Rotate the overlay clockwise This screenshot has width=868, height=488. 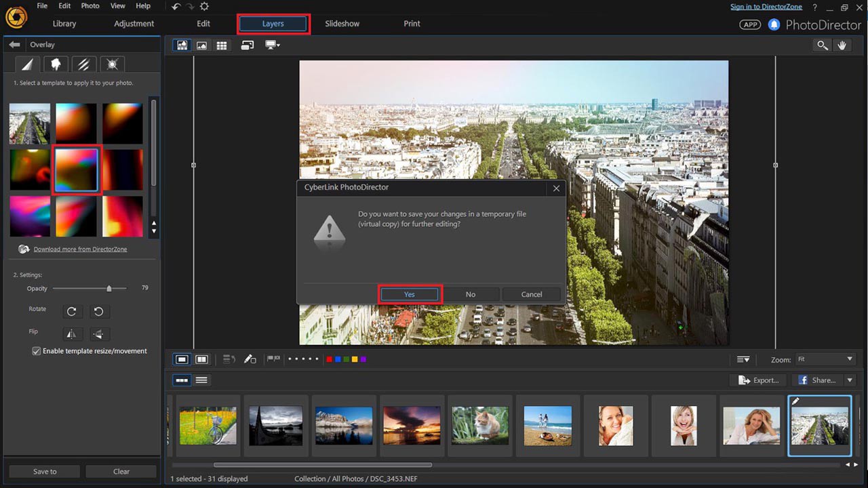[x=71, y=312]
